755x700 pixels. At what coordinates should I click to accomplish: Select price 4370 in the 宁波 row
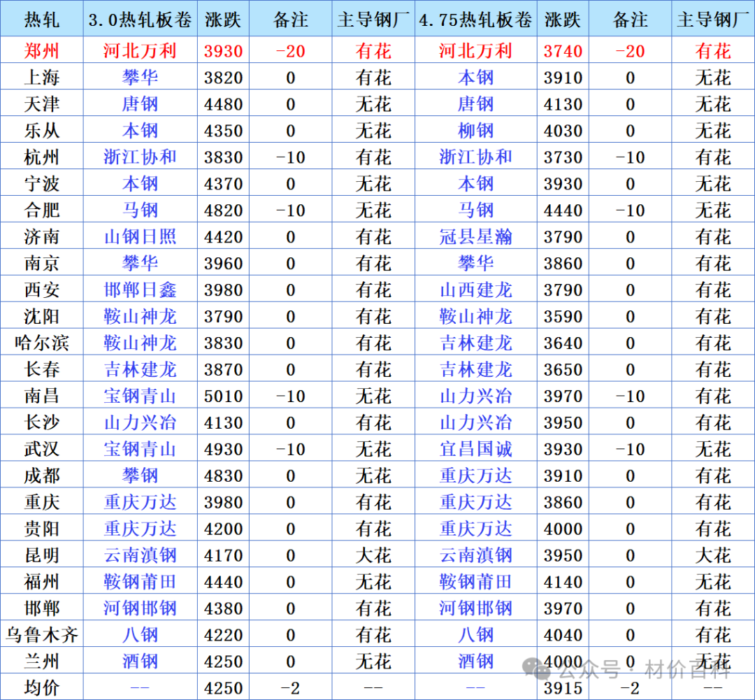223,183
